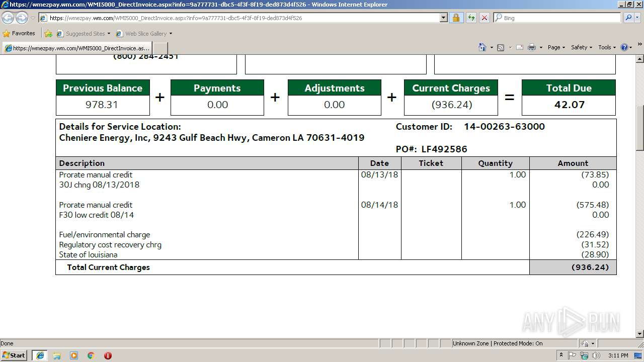The image size is (644, 362).
Task: Click the Total Due amount 42.07
Action: 569,105
